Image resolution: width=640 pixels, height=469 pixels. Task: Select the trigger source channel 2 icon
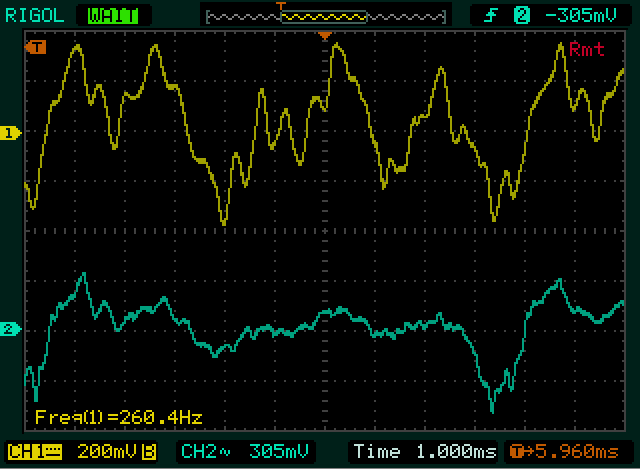520,15
